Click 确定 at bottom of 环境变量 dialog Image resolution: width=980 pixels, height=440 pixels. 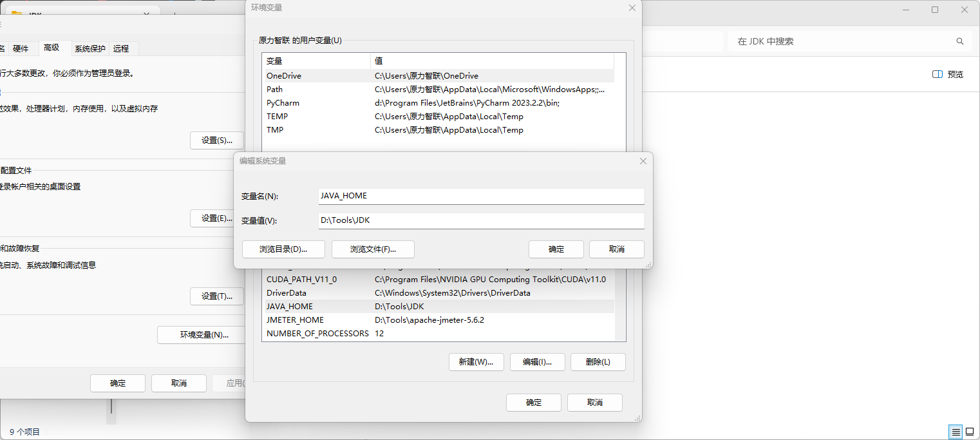534,403
